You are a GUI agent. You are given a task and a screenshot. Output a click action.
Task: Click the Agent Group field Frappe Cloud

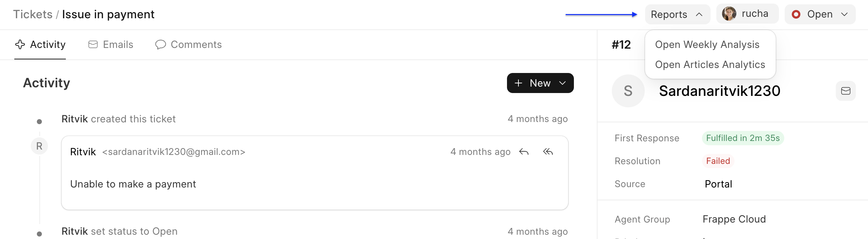[x=734, y=219]
